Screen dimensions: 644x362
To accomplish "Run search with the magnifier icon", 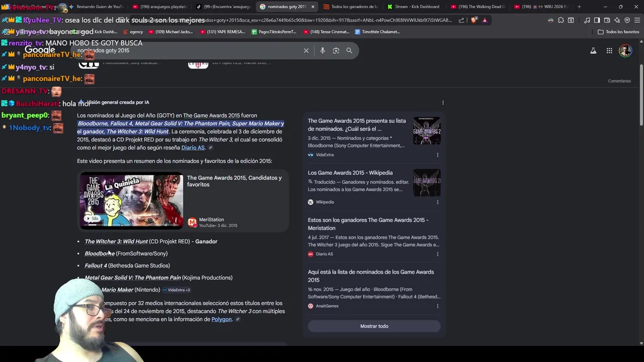I will coord(349,51).
